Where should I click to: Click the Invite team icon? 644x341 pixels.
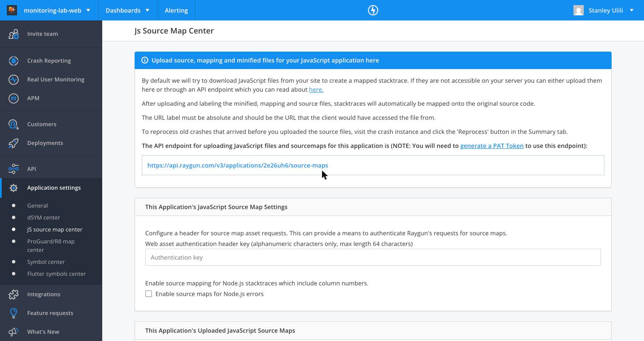click(x=14, y=34)
